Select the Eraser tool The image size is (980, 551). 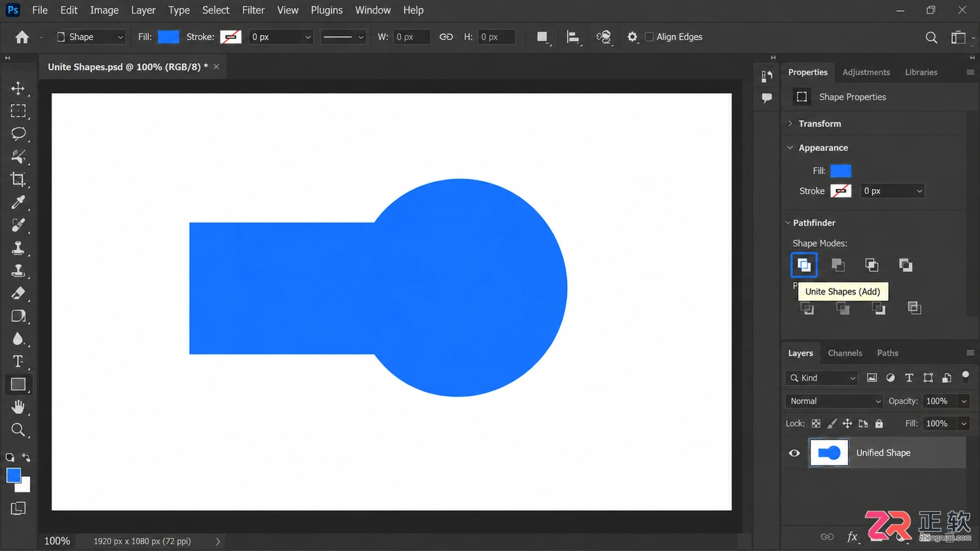(18, 293)
